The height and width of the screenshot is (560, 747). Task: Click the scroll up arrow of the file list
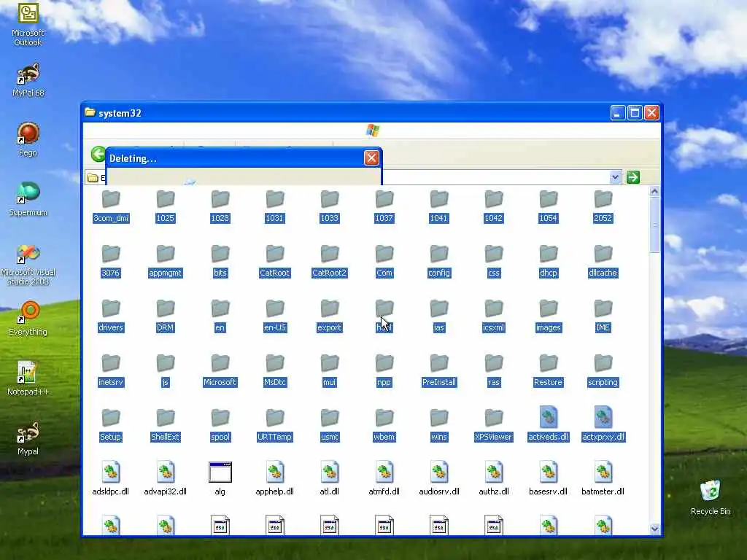pyautogui.click(x=654, y=192)
